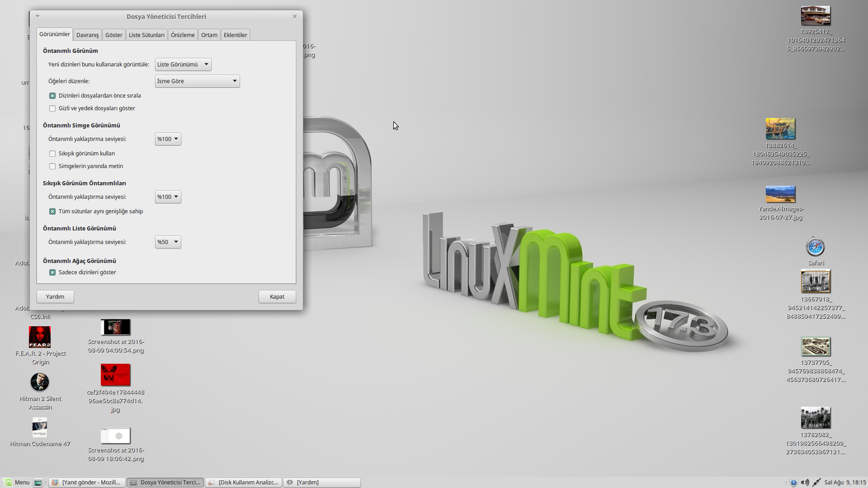The height and width of the screenshot is (488, 868).
Task: Switch to the Göster tab
Action: 114,35
